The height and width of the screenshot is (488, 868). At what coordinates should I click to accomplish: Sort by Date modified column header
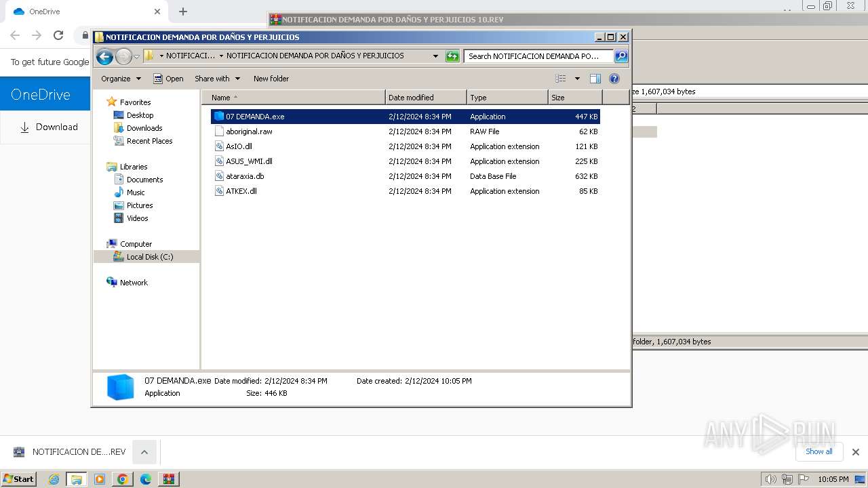point(426,98)
